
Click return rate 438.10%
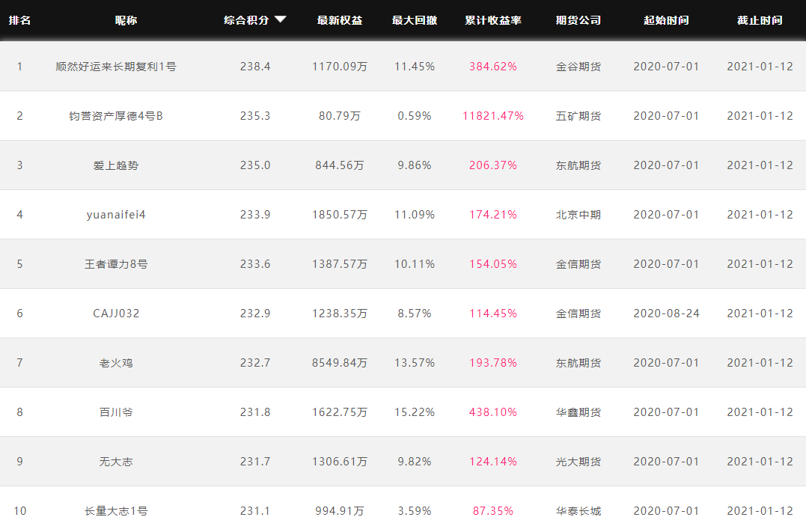[493, 412]
